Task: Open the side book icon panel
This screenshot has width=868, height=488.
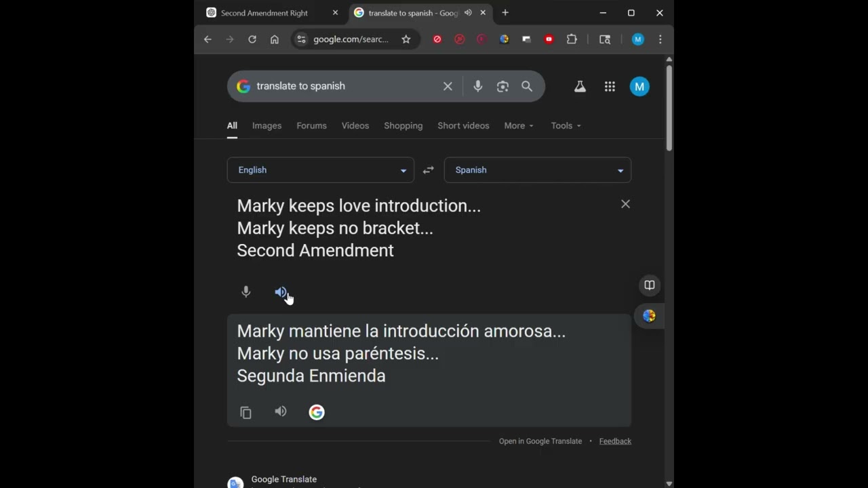Action: point(649,285)
